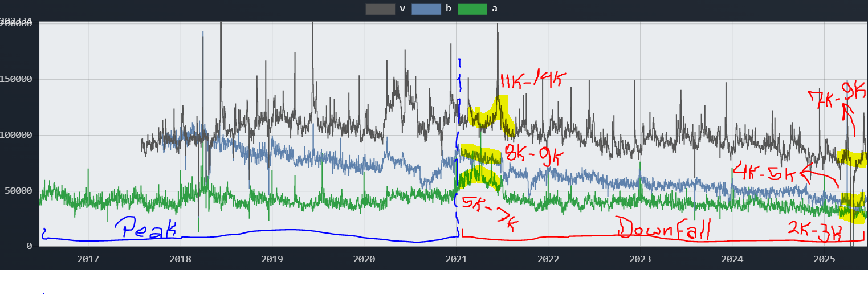868x294 pixels.
Task: Toggle the gray 'v' legend swatch
Action: 380,9
